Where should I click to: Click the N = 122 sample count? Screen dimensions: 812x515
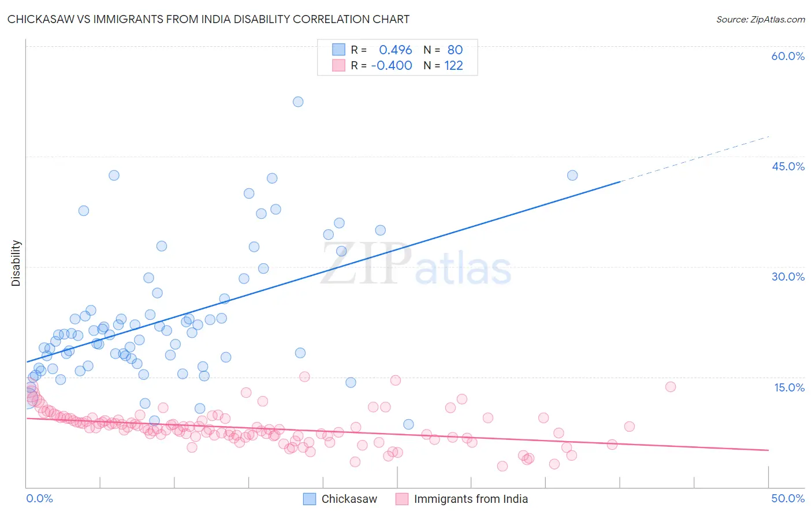pos(443,66)
